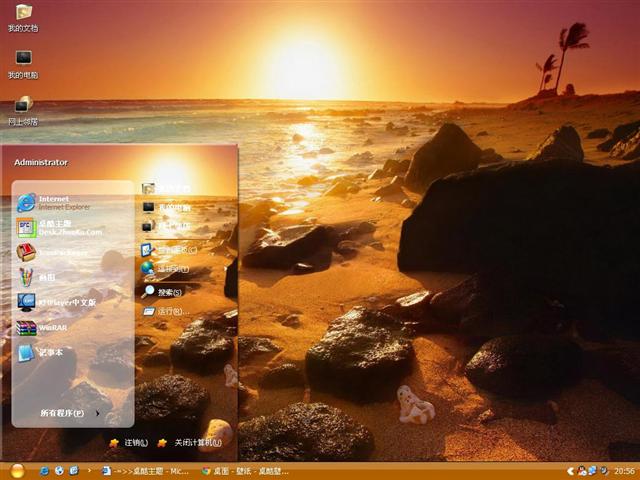Open Internet Explorer from the start menu
This screenshot has width=640, height=480.
click(55, 202)
